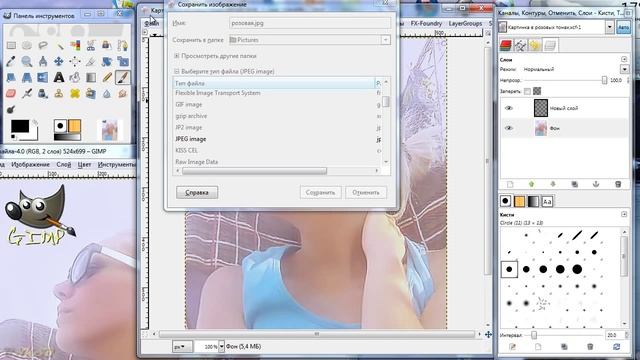Toggle visibility of 'Новый слой' layer

point(509,108)
